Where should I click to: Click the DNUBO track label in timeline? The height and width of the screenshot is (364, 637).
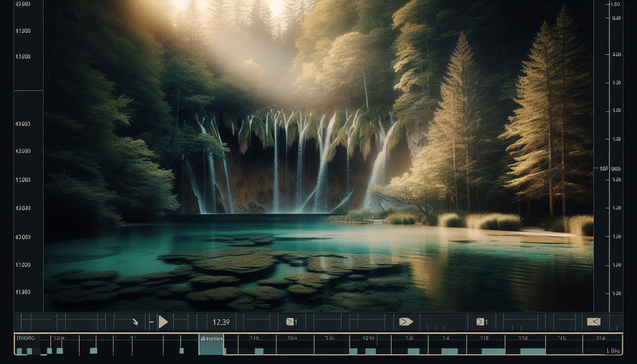tap(26, 338)
